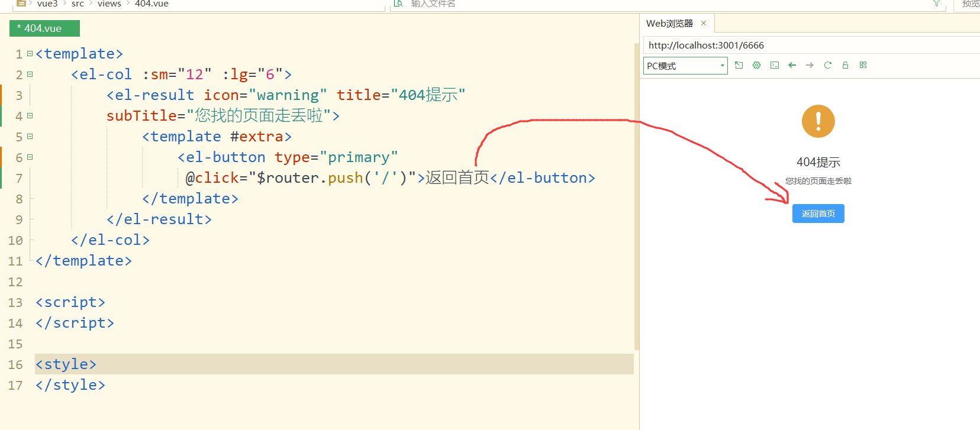Show the QR code for the page

point(863,65)
